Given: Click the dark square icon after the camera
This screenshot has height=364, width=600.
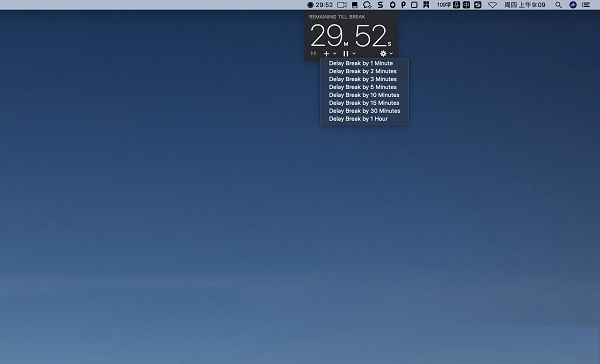Looking at the screenshot, I should 355,5.
